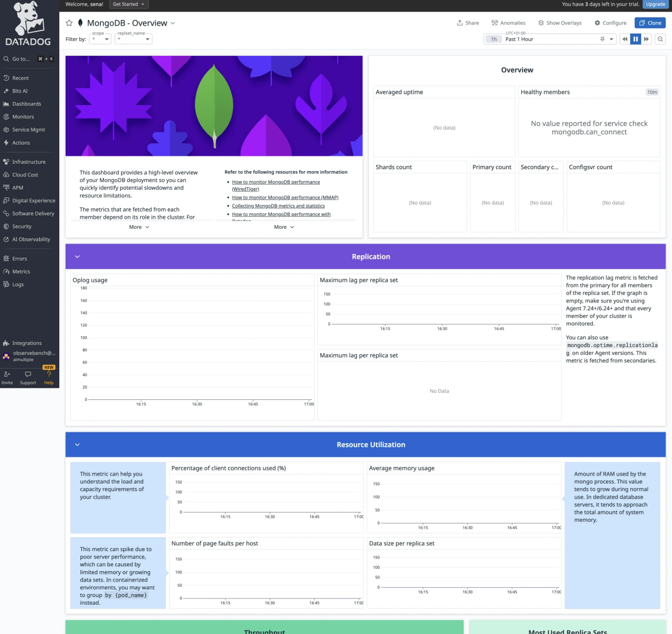Expand More under the dashboard description
Viewport: 672px width, 634px height.
pyautogui.click(x=139, y=227)
